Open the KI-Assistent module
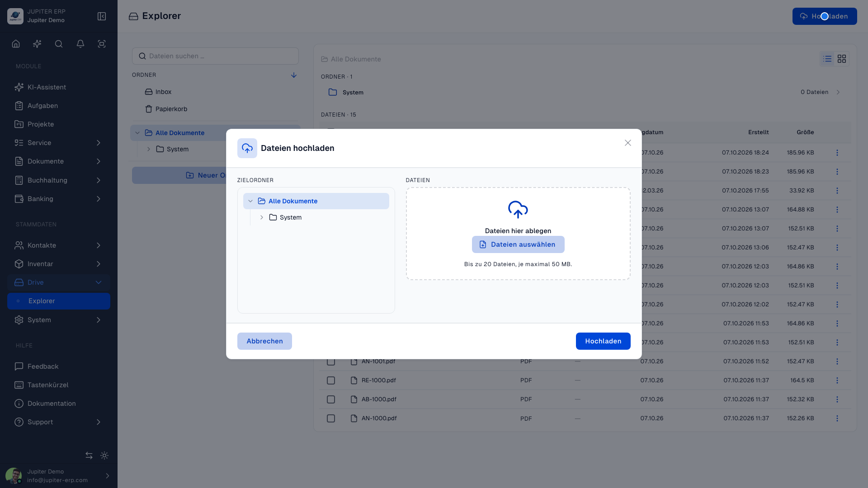 (x=59, y=87)
